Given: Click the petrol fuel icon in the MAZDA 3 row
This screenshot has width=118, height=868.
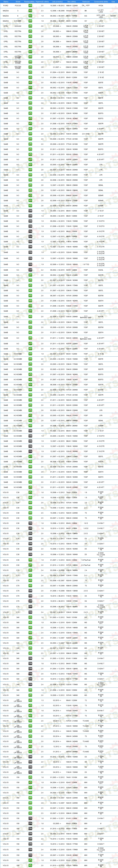Looking at the screenshot, I should tap(30, 11).
